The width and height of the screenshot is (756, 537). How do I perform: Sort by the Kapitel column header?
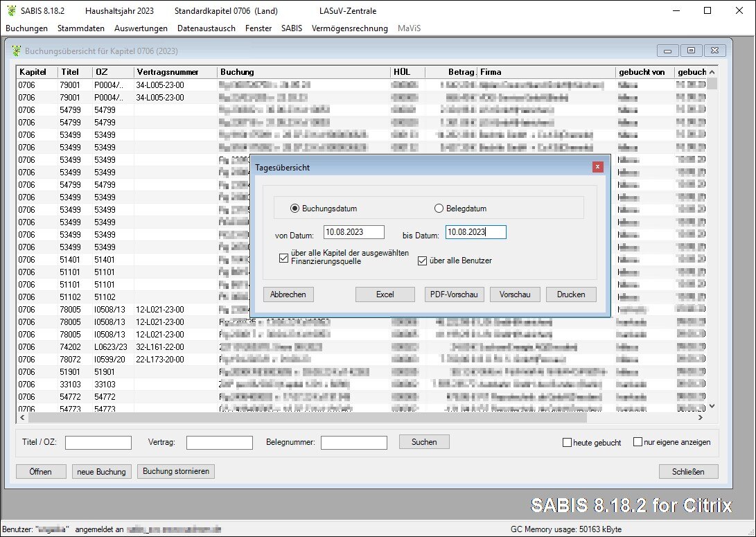[x=37, y=72]
